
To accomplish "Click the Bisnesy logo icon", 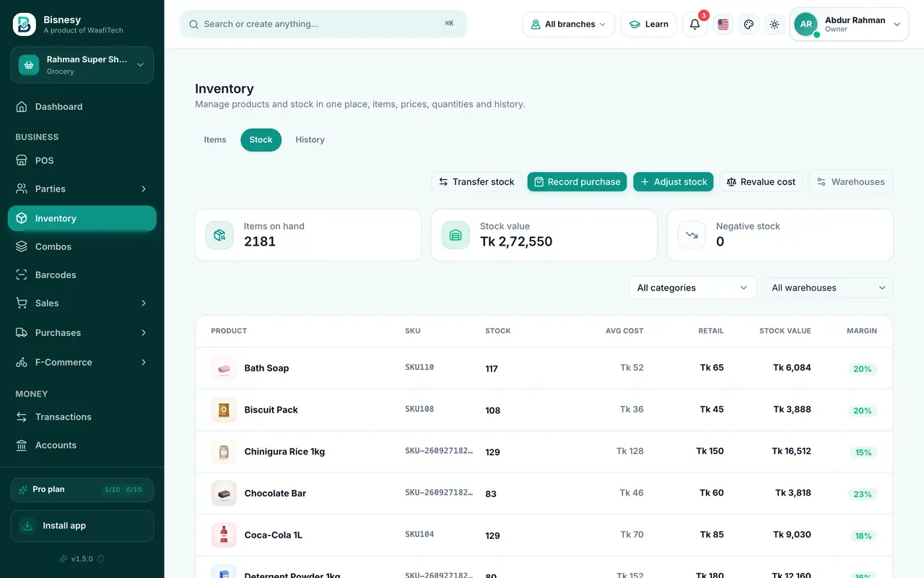I will pyautogui.click(x=24, y=24).
